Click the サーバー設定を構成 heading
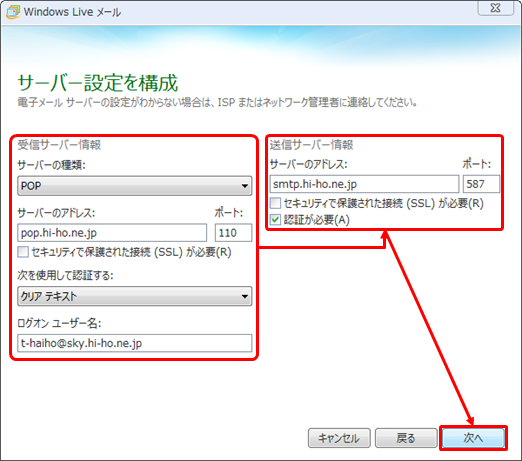The image size is (522, 461). click(x=98, y=83)
